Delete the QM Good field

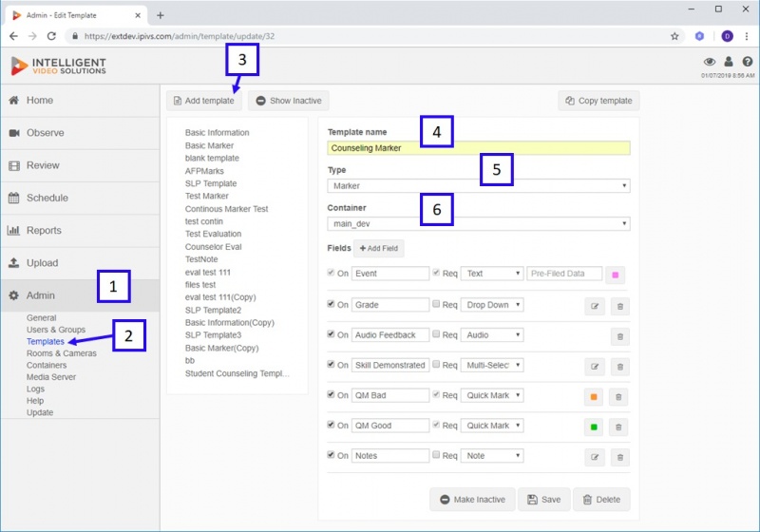point(618,427)
